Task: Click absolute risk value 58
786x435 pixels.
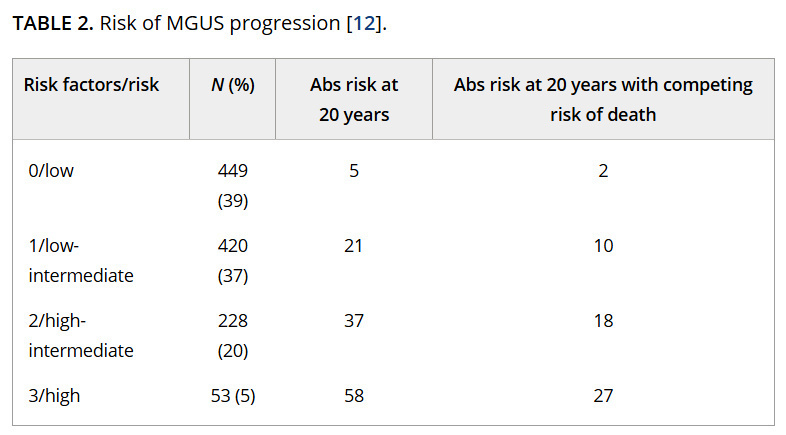Action: pyautogui.click(x=353, y=396)
